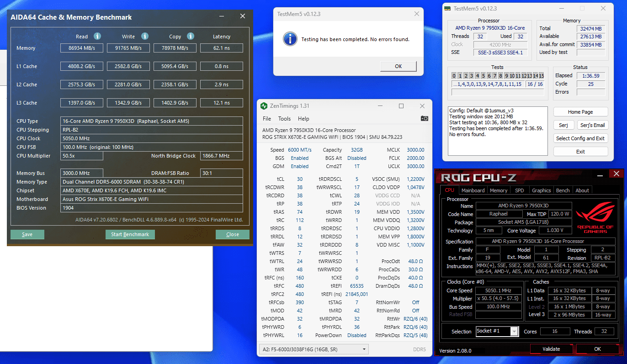The image size is (627, 364).
Task: Click the TestMem5 chip icon in title bar
Action: pyautogui.click(x=446, y=8)
